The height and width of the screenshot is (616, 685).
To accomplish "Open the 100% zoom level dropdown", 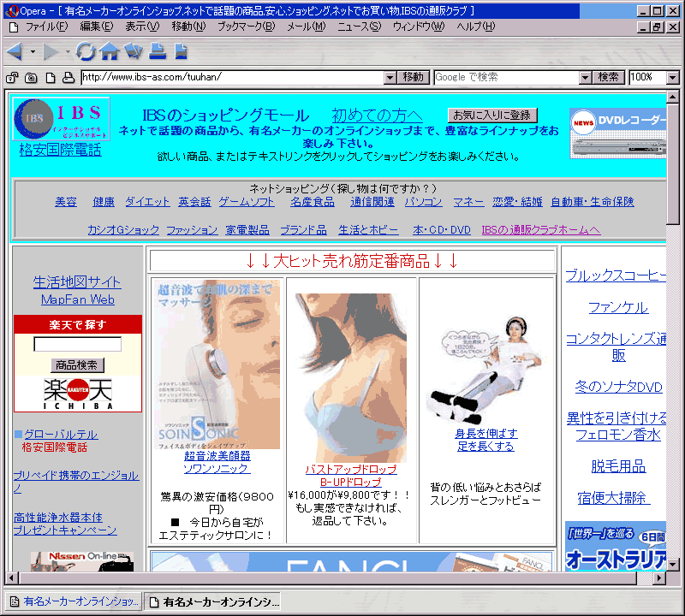I will click(673, 78).
